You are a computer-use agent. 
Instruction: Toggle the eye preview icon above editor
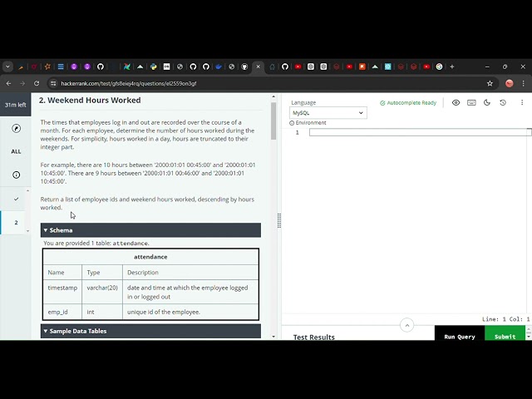(x=456, y=102)
